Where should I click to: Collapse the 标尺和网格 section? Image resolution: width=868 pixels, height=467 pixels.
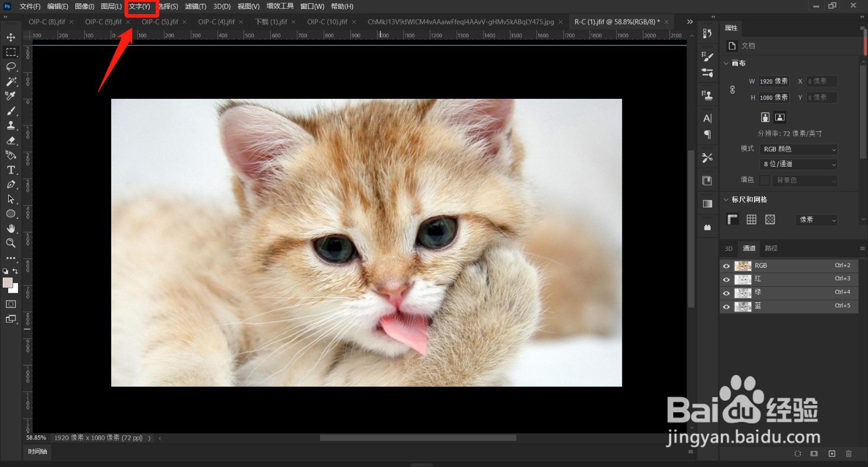726,200
